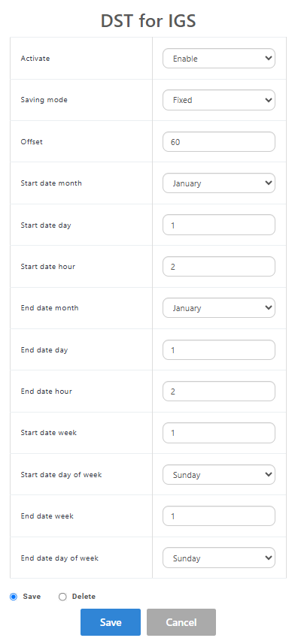Open Start date day of week dropdown
The image size is (298, 644).
pyautogui.click(x=219, y=475)
